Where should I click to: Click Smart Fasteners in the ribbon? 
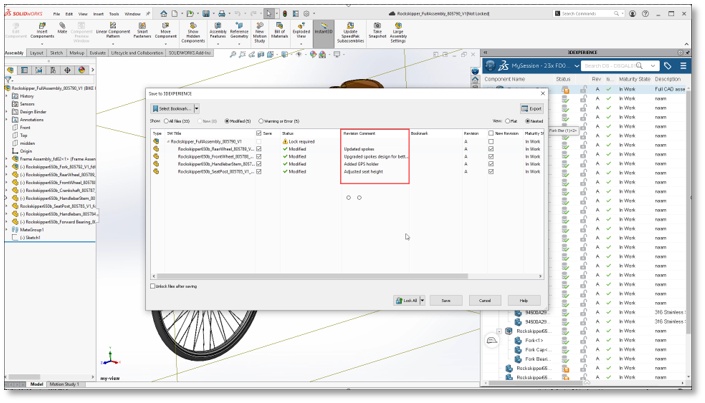point(142,30)
